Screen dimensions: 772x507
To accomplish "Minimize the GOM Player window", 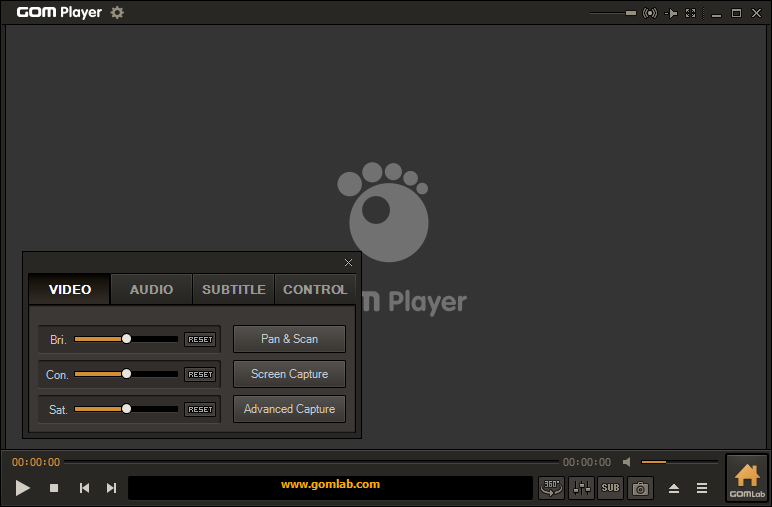I will 716,14.
